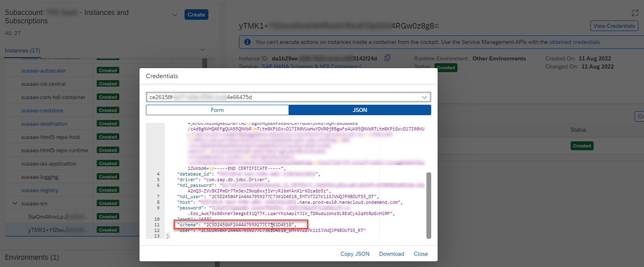Image resolution: width=644 pixels, height=267 pixels.
Task: Switch to the Form view
Action: 217,110
